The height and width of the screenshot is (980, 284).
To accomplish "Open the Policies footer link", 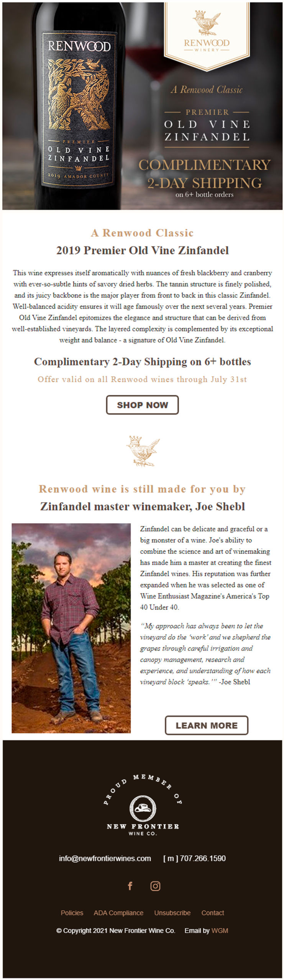I will click(72, 913).
